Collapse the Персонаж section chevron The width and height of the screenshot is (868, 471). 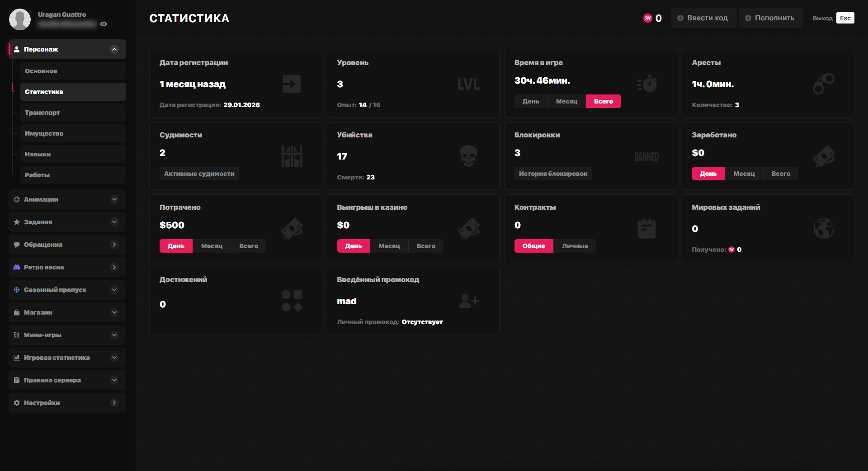114,49
